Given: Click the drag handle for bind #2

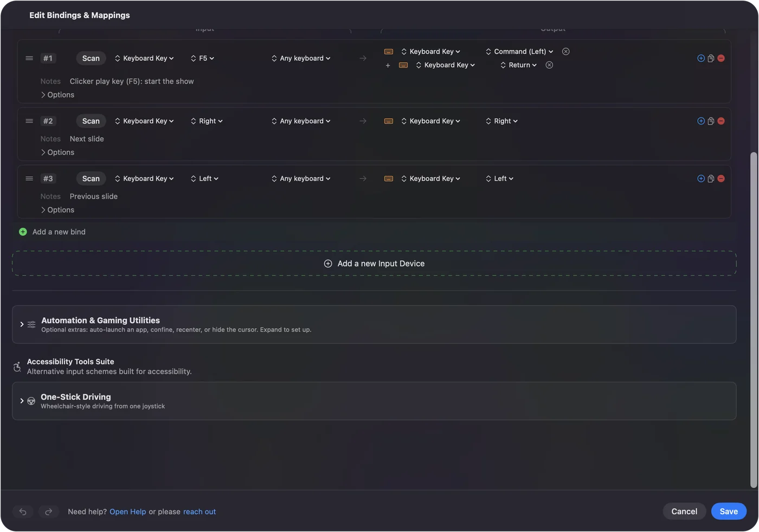Looking at the screenshot, I should click(x=29, y=121).
